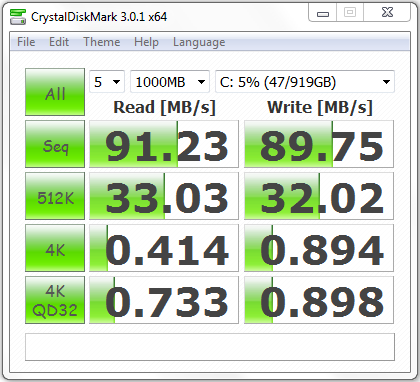420x382 pixels.
Task: Click the CrystalDiskMark app icon in title bar
Action: tap(18, 17)
